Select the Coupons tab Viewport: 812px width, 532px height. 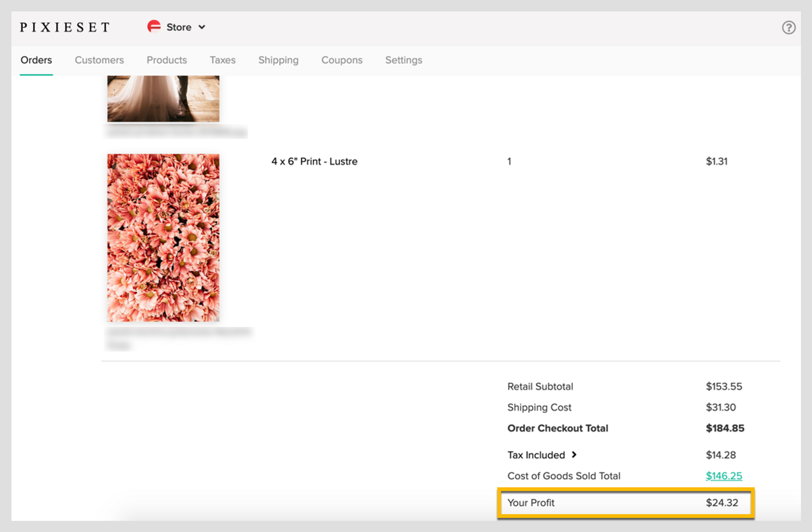point(342,60)
